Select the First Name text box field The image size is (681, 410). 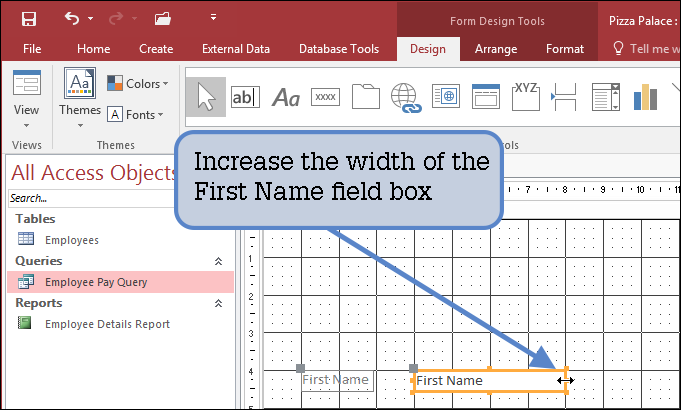point(489,381)
